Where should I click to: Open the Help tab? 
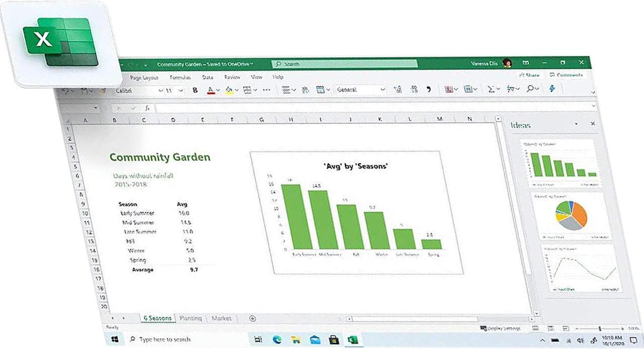coord(278,77)
